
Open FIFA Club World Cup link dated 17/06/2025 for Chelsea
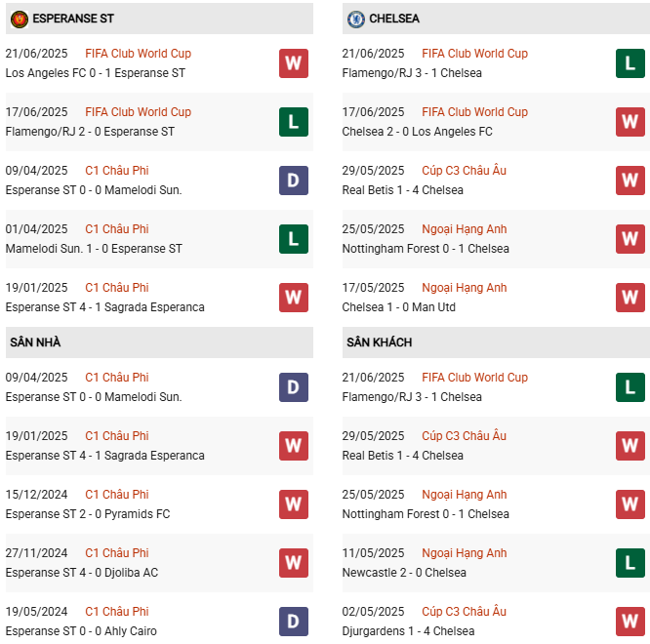[x=474, y=112]
